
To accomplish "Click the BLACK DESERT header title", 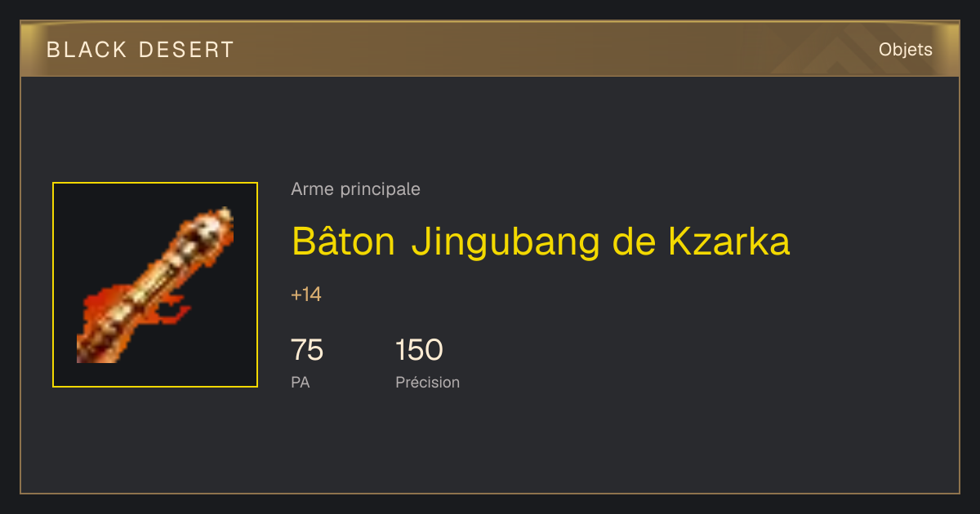I will [140, 50].
